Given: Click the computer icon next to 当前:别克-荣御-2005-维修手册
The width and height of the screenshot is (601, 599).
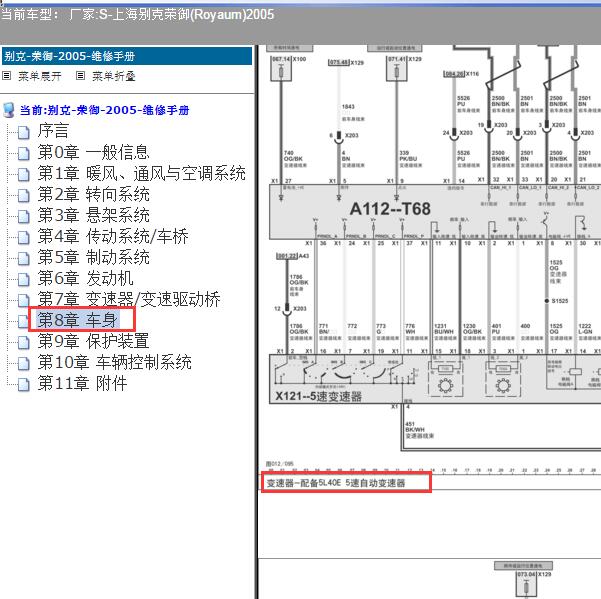Looking at the screenshot, I should point(9,110).
